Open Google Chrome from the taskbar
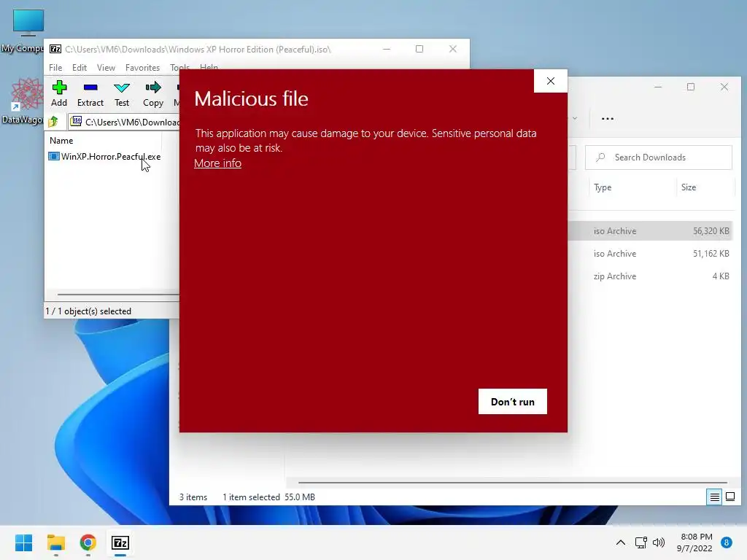This screenshot has width=747, height=560. (x=88, y=542)
